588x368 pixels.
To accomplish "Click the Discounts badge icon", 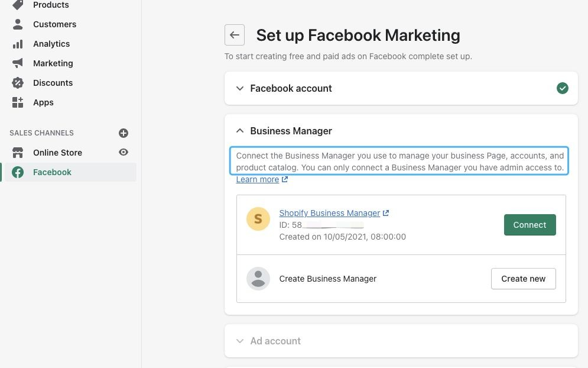I will pos(18,83).
